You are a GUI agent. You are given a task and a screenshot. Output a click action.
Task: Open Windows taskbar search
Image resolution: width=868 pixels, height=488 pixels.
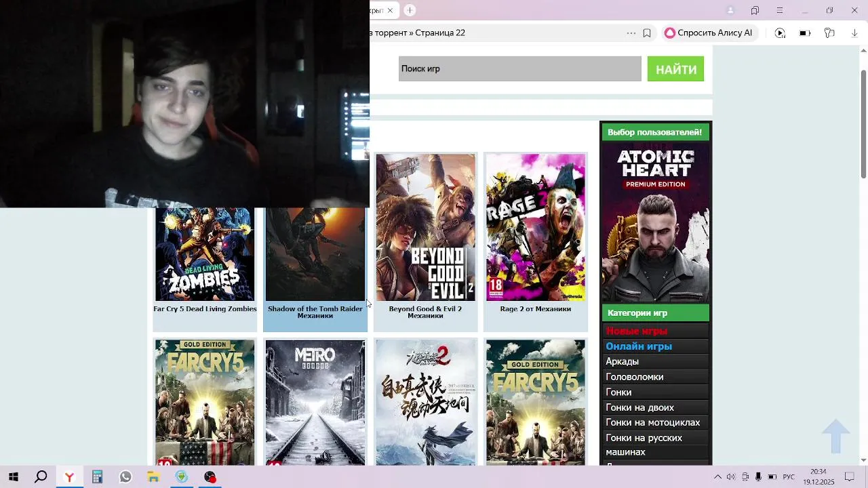(41, 477)
